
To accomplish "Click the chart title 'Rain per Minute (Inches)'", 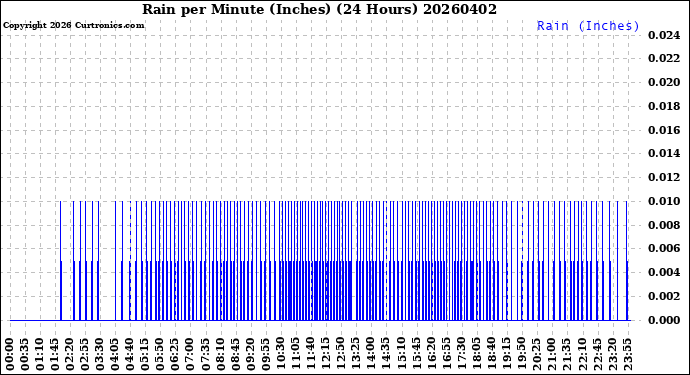I will [x=236, y=9].
